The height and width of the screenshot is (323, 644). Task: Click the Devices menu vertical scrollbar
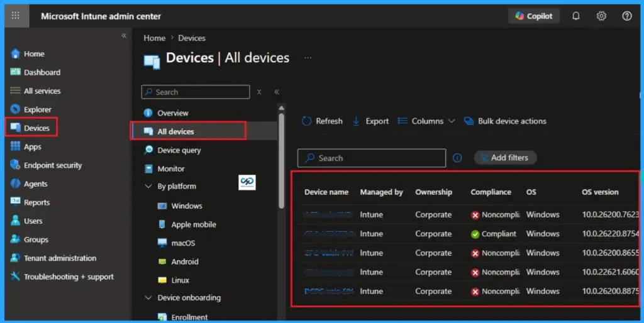(x=281, y=160)
